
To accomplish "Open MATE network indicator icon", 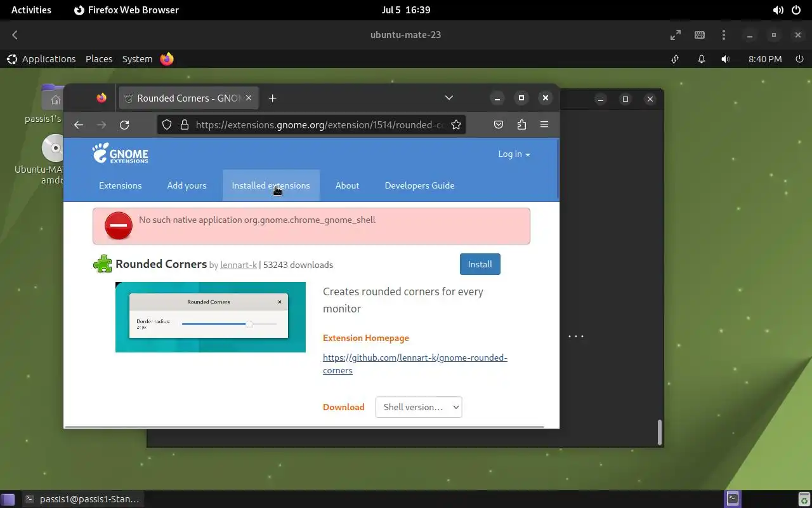I will [x=675, y=59].
